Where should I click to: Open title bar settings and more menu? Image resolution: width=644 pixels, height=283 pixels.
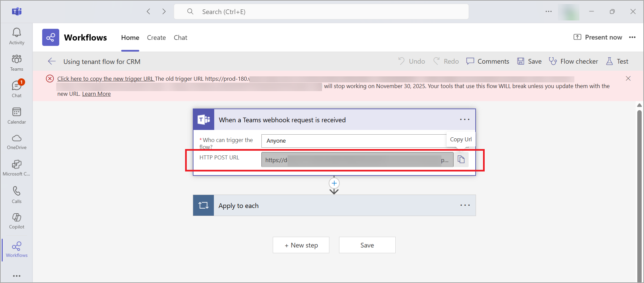[548, 11]
